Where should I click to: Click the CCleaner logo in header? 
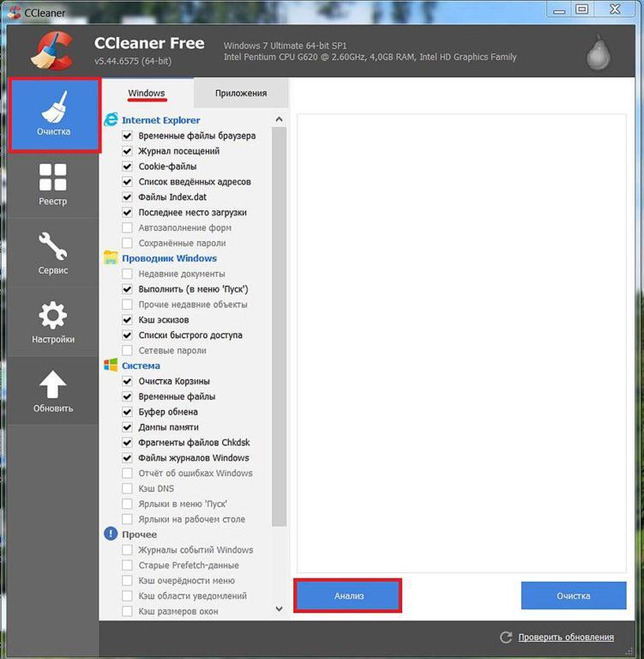click(52, 51)
